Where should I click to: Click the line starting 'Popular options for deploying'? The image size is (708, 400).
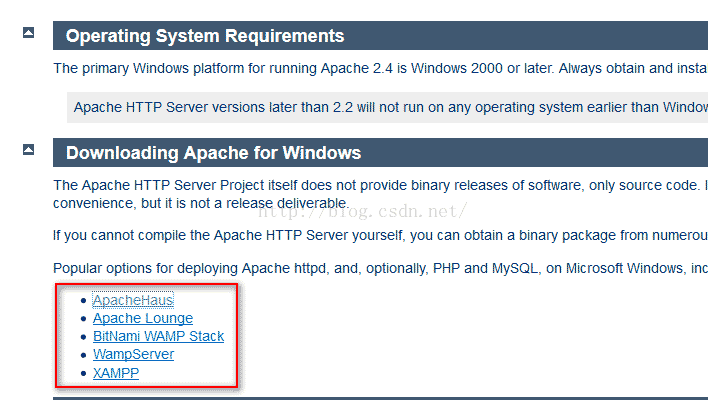click(x=380, y=268)
